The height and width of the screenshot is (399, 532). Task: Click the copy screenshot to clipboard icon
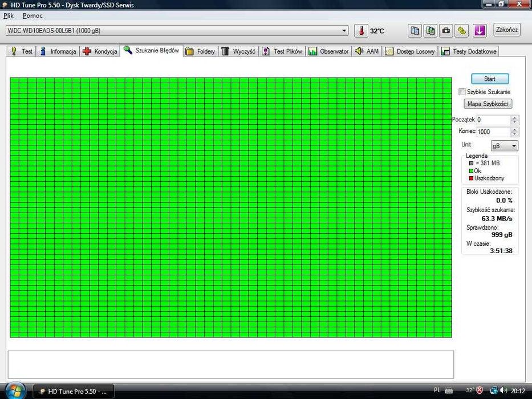430,31
